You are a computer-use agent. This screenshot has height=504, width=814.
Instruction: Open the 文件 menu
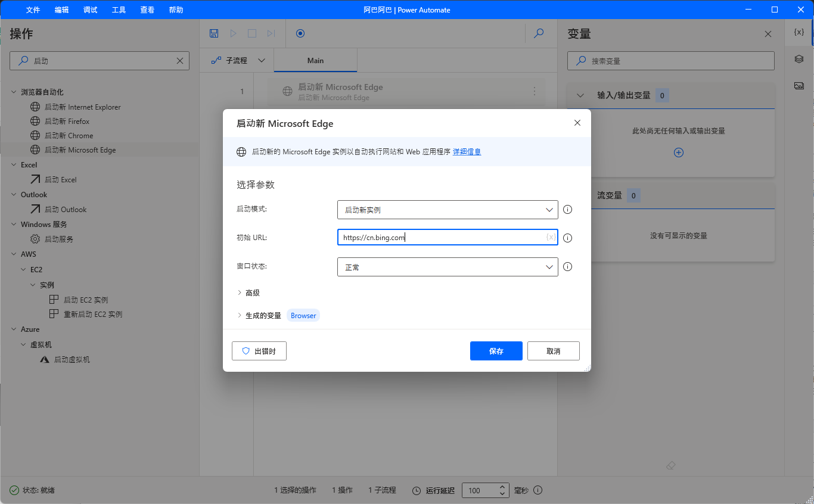coord(33,10)
